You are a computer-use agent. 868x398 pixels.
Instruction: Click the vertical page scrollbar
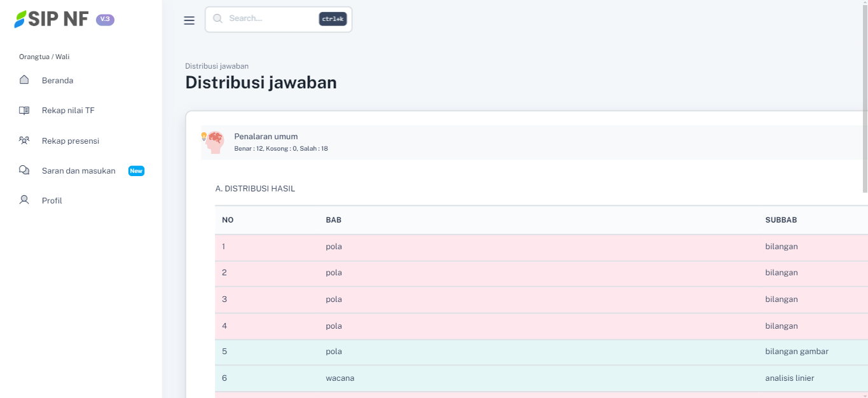pos(864,95)
